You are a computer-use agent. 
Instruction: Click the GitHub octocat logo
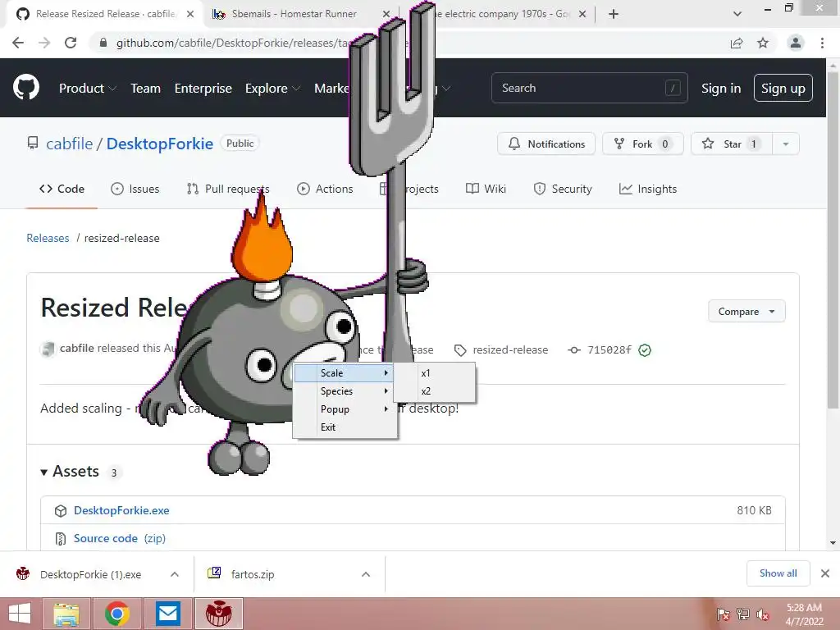(x=25, y=88)
